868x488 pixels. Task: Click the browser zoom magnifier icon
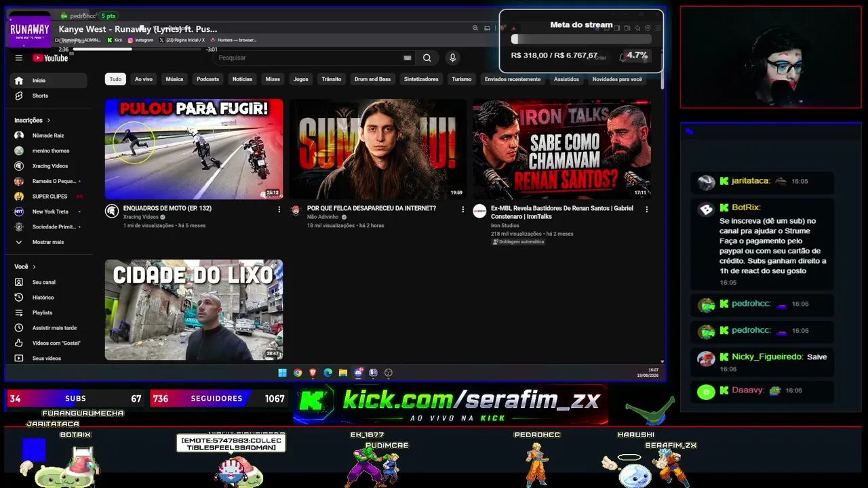(x=475, y=28)
